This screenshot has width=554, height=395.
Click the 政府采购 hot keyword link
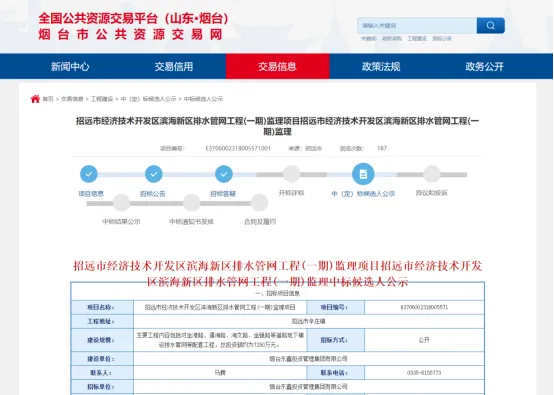pyautogui.click(x=391, y=39)
